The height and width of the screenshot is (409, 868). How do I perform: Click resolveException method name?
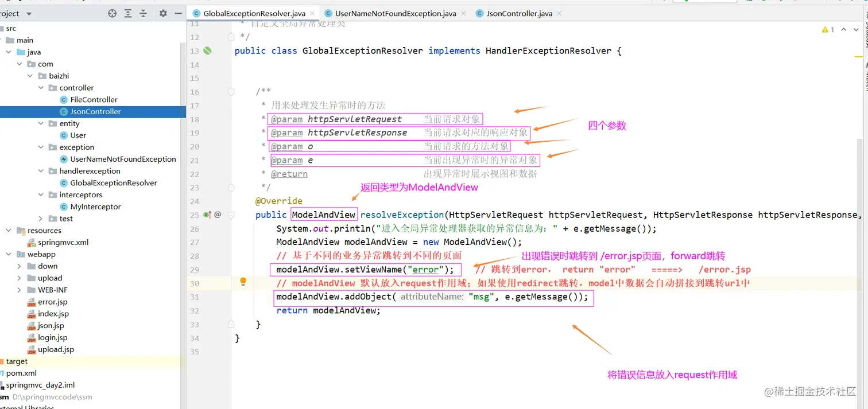pos(402,215)
